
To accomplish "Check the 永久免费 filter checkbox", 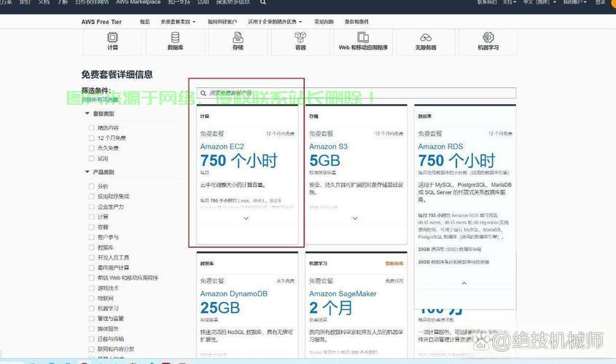I will tap(92, 148).
